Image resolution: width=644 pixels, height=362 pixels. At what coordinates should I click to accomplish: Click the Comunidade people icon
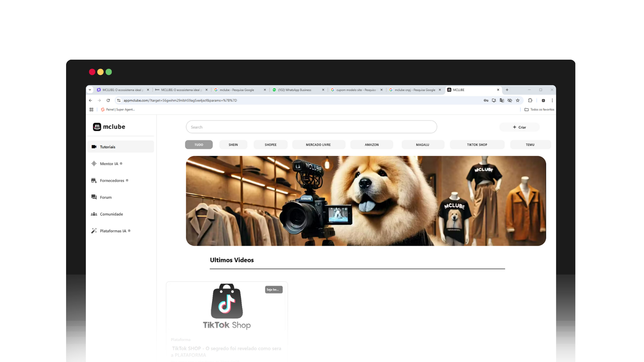[94, 214]
